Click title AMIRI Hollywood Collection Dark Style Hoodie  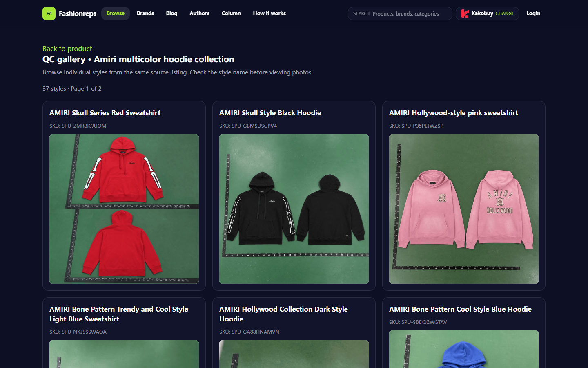point(283,314)
